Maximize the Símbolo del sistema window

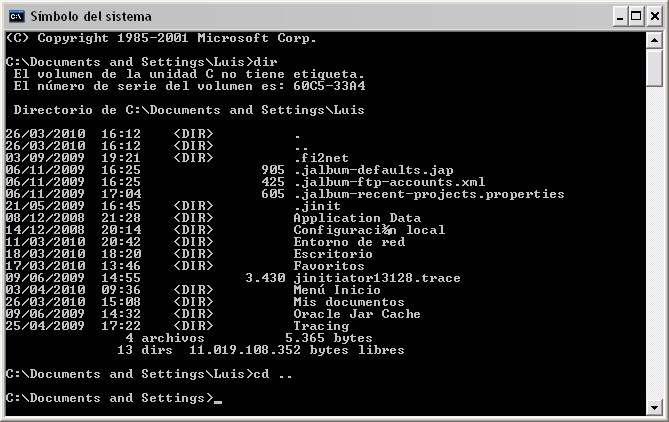pos(636,17)
